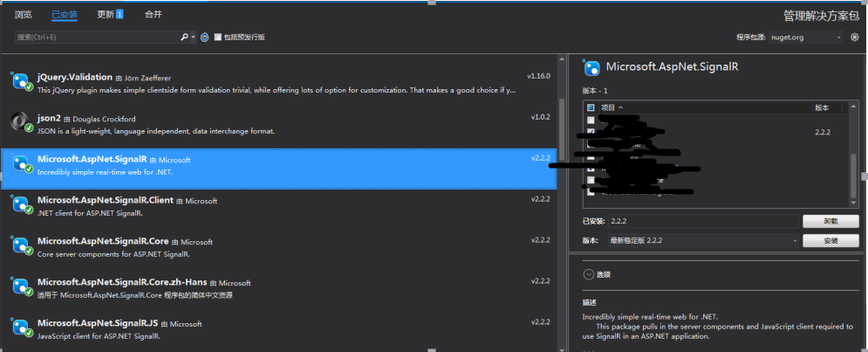The height and width of the screenshot is (352, 868).
Task: Click 'Core server components for ASP.NET SignalR.' text
Action: tap(113, 254)
